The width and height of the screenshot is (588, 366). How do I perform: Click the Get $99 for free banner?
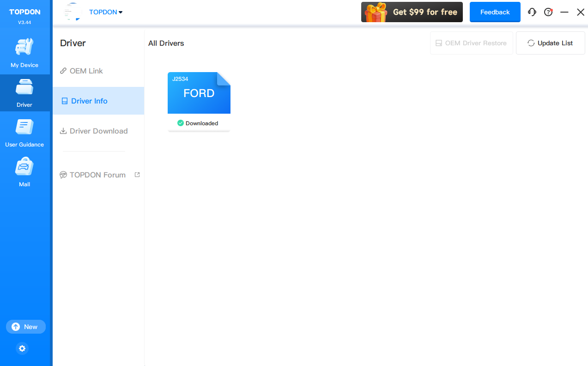pos(412,12)
